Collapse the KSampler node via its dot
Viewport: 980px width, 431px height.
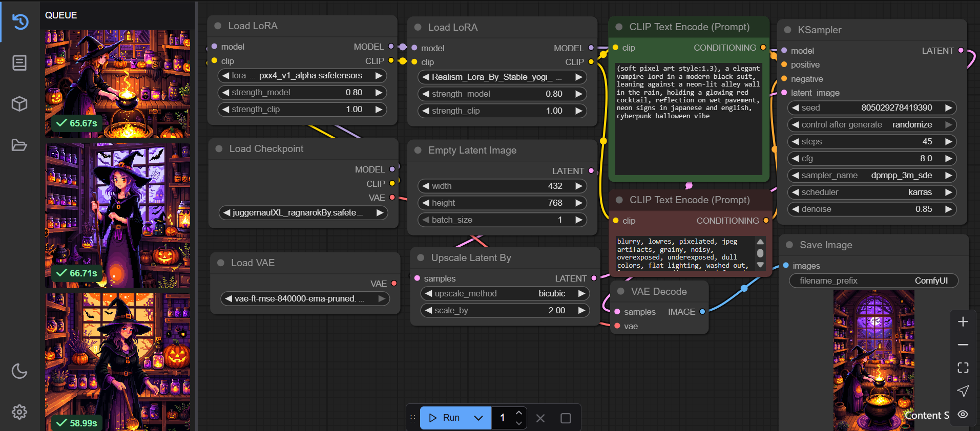pyautogui.click(x=788, y=30)
